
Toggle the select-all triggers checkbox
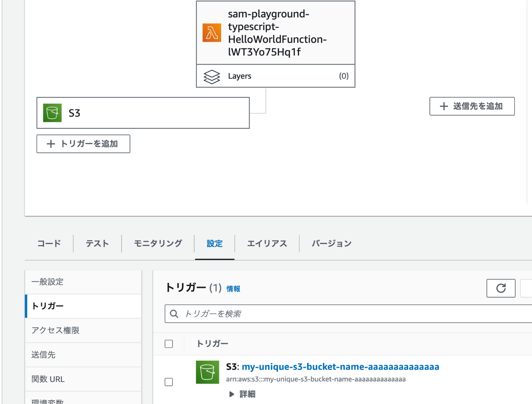(169, 344)
